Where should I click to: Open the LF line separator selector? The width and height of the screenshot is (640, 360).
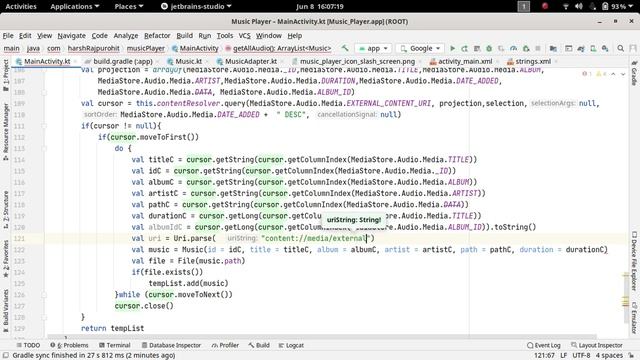coord(564,356)
